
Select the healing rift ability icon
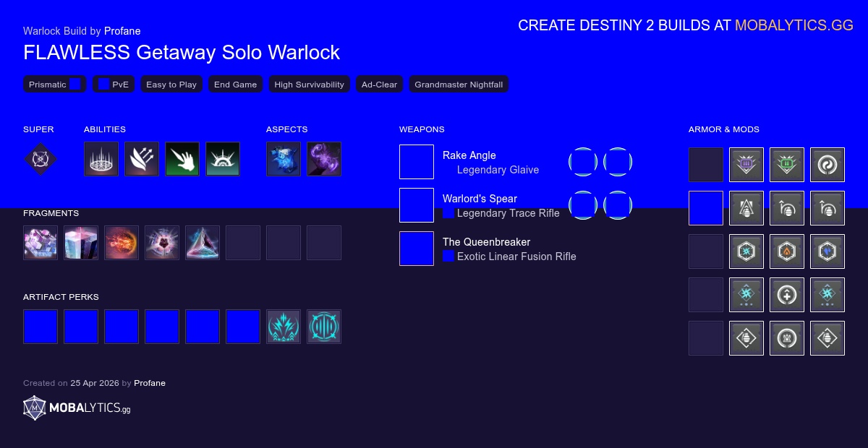coord(101,159)
